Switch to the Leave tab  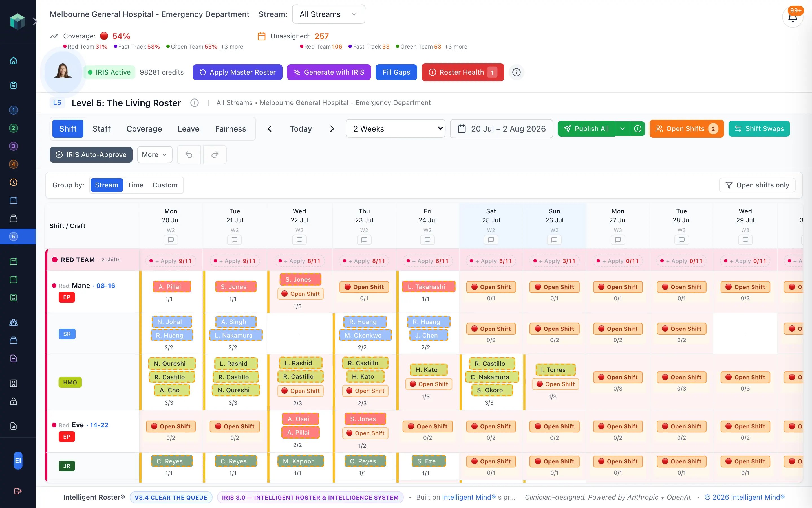[x=189, y=129]
